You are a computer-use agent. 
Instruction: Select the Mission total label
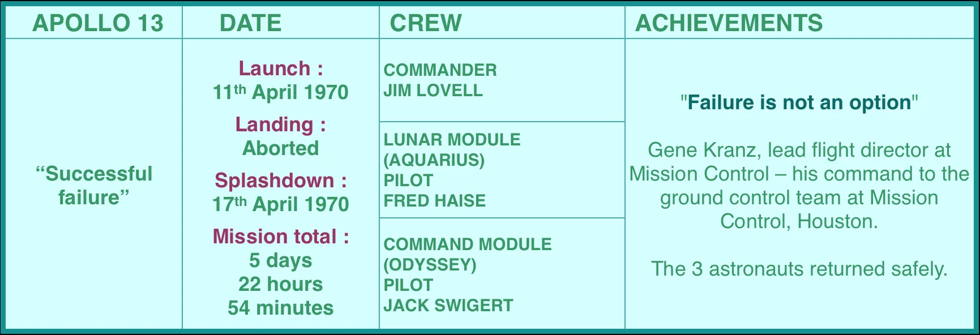(x=281, y=237)
